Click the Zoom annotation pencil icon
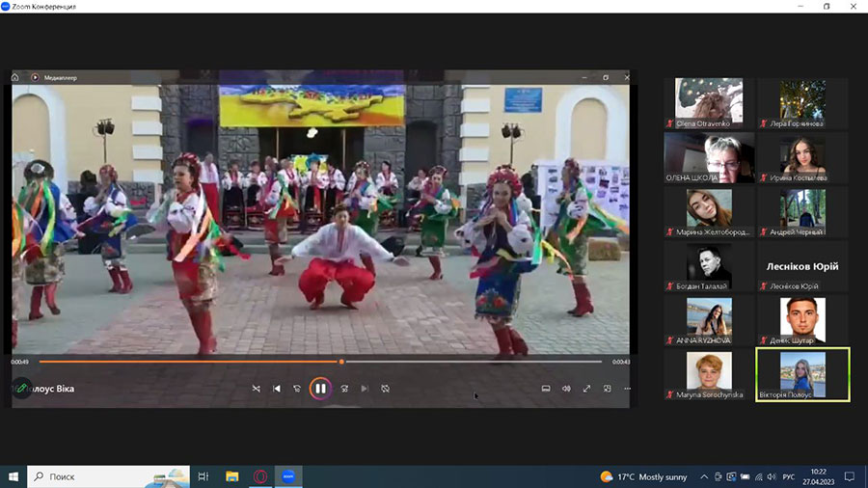This screenshot has width=868, height=488. coord(21,388)
